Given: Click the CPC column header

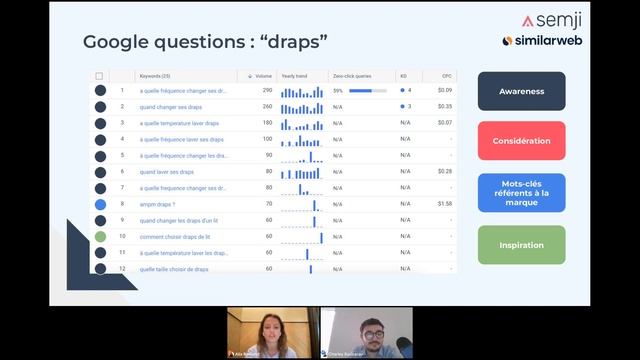Looking at the screenshot, I should (447, 76).
